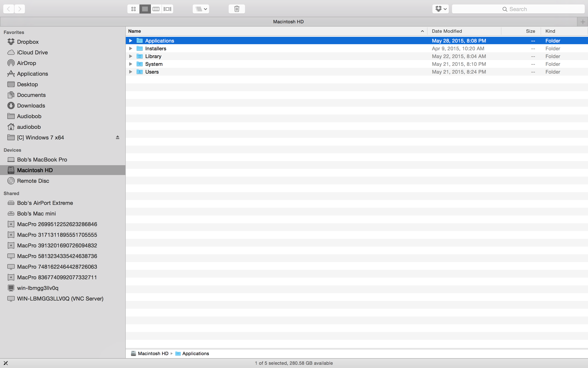588x368 pixels.
Task: Select the Users folder row
Action: coord(357,72)
